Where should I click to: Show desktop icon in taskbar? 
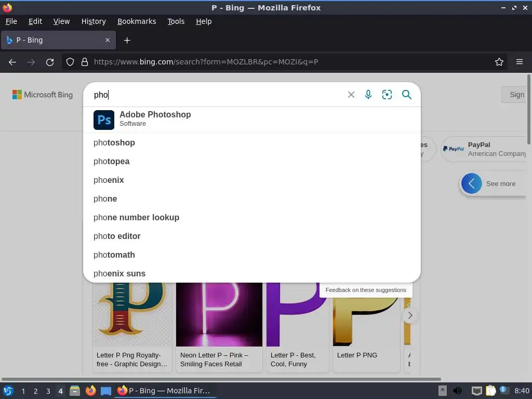pyautogui.click(x=106, y=391)
